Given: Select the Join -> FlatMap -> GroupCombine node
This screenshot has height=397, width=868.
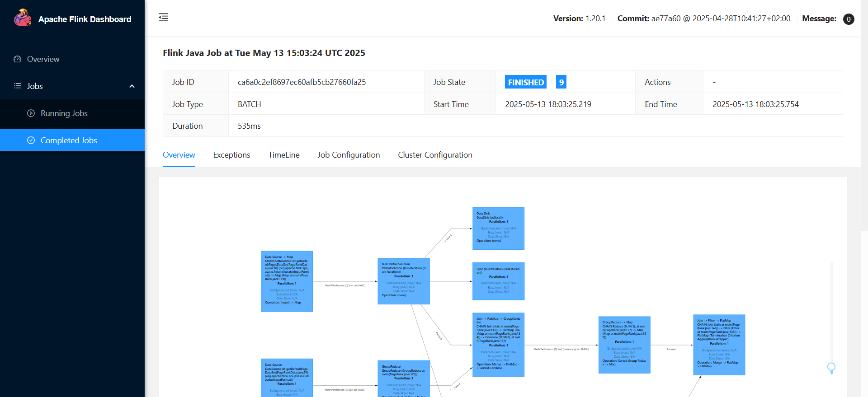Looking at the screenshot, I should click(498, 345).
